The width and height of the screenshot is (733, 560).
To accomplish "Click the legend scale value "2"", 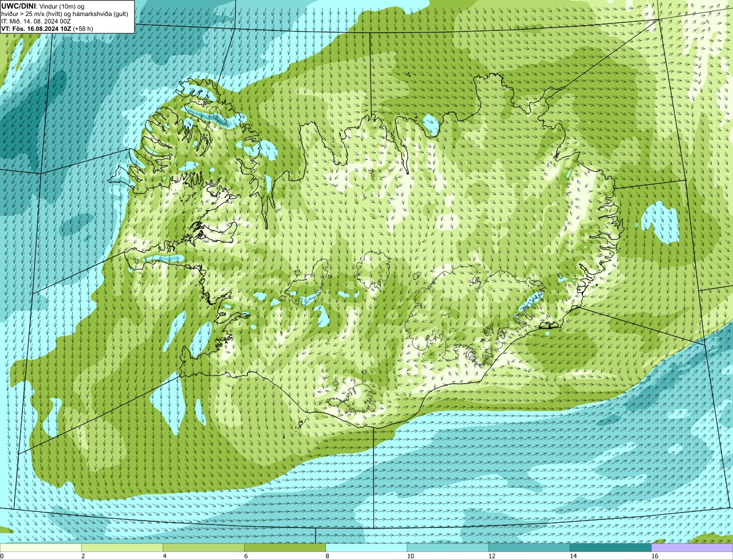I will coord(83,556).
